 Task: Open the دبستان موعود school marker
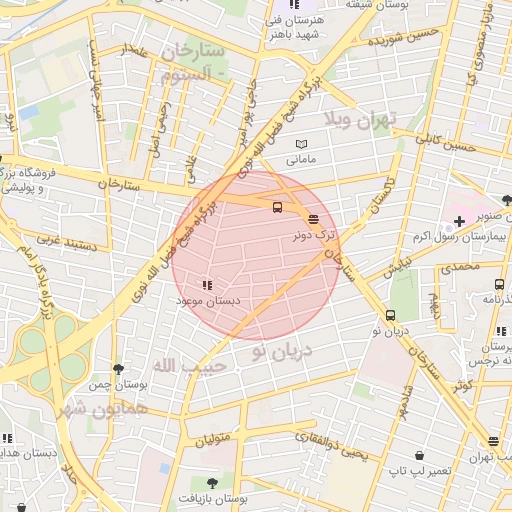coord(207,285)
